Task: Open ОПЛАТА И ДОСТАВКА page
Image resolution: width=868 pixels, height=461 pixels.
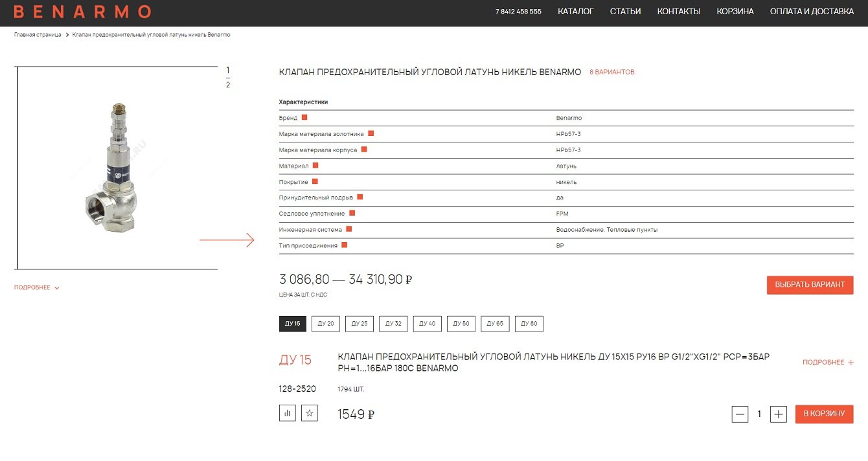Action: pos(812,12)
